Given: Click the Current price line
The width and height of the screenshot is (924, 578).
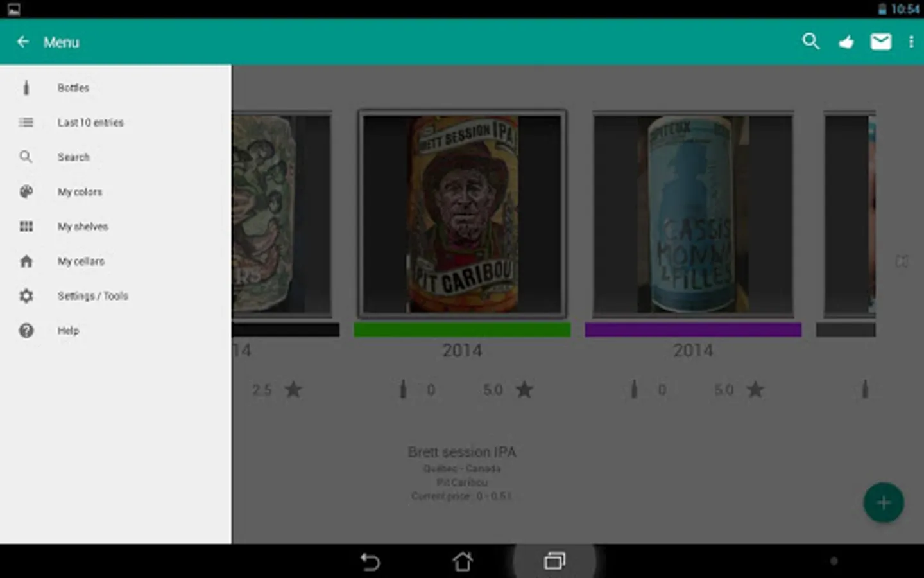Looking at the screenshot, I should tap(462, 496).
